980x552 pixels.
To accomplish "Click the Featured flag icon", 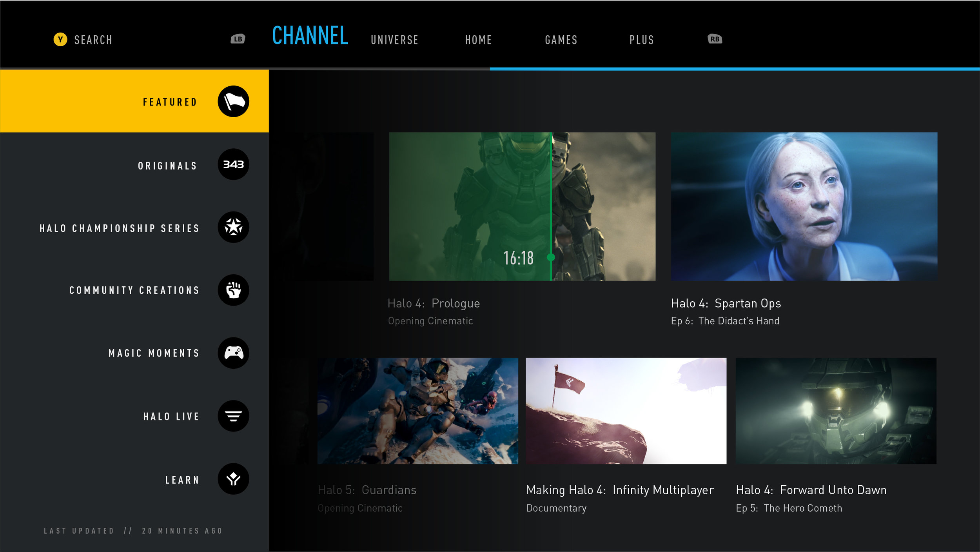I will point(233,102).
